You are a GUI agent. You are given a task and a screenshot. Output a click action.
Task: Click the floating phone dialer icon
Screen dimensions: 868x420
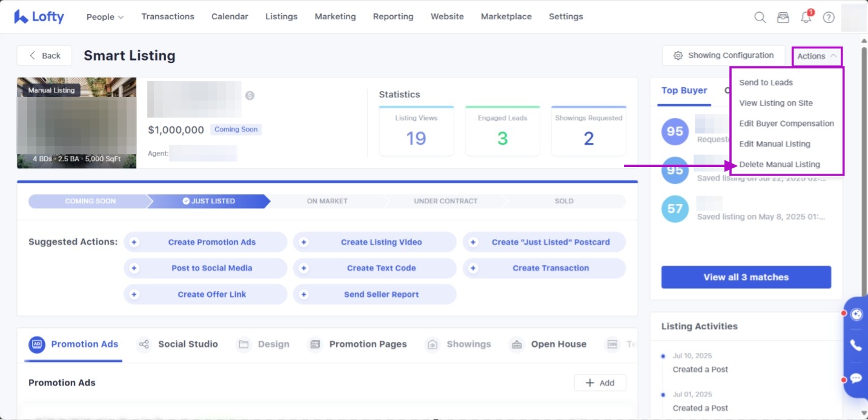[x=856, y=346]
